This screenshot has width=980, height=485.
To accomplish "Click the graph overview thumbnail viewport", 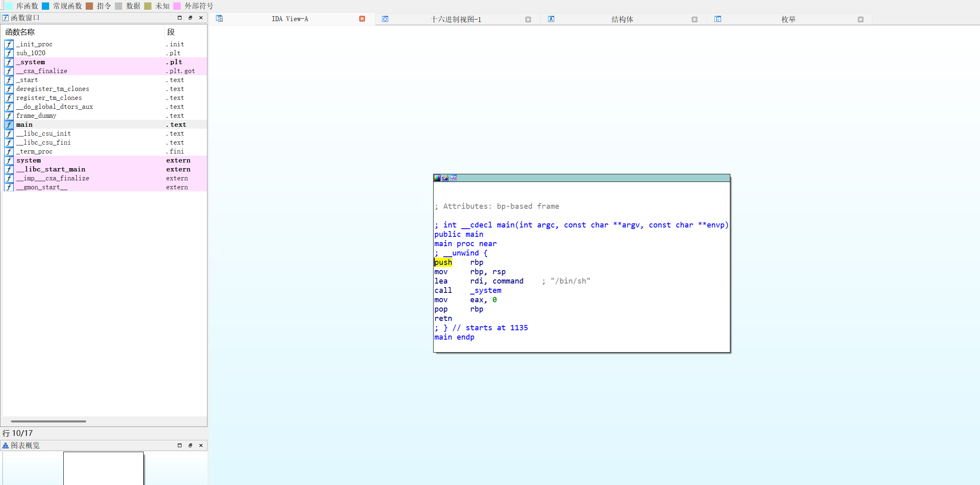I will tap(104, 468).
